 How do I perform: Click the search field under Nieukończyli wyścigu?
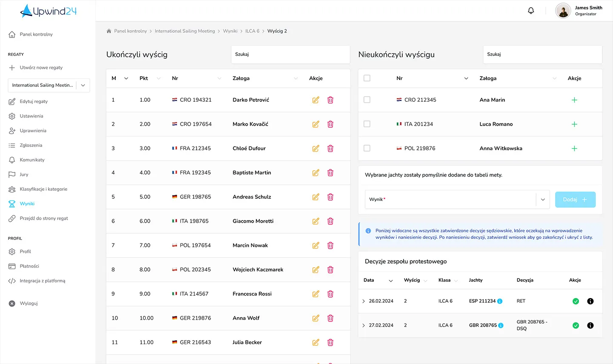point(542,54)
